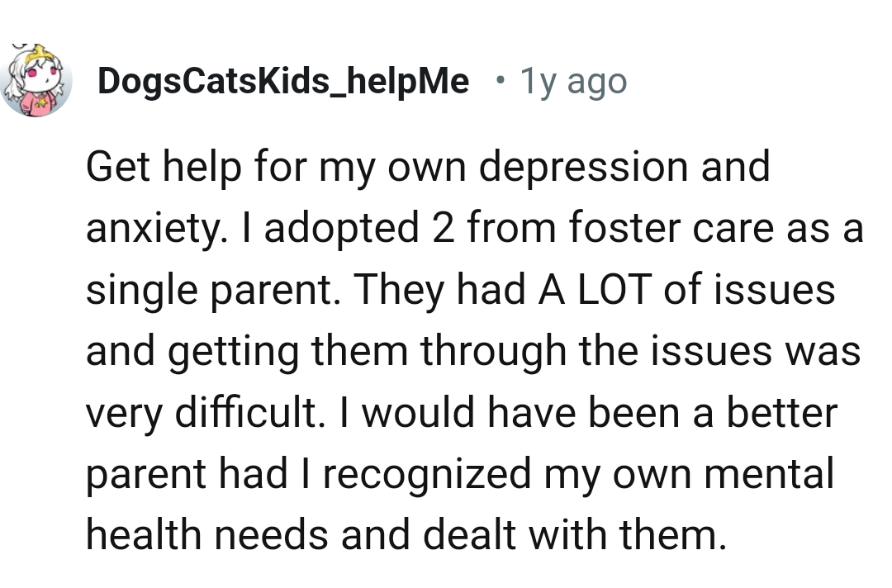892x588 pixels.
Task: Click the 1y ago timestamp link
Action: (572, 80)
